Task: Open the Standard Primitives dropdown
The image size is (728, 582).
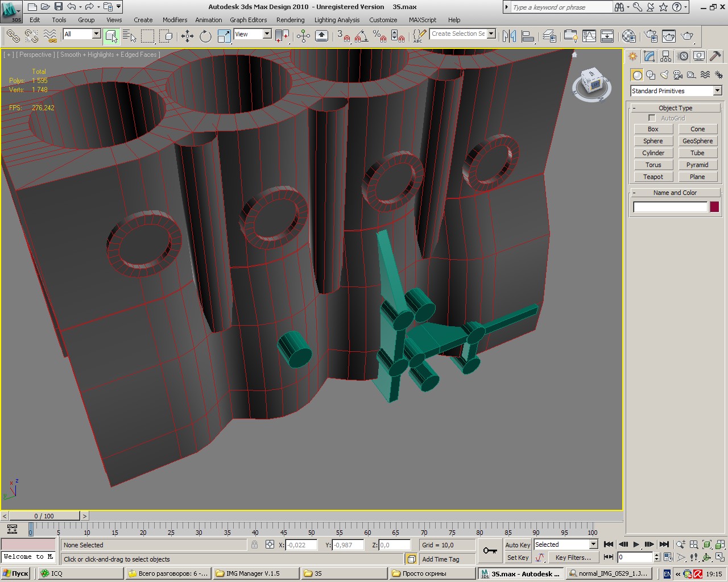Action: tap(676, 91)
